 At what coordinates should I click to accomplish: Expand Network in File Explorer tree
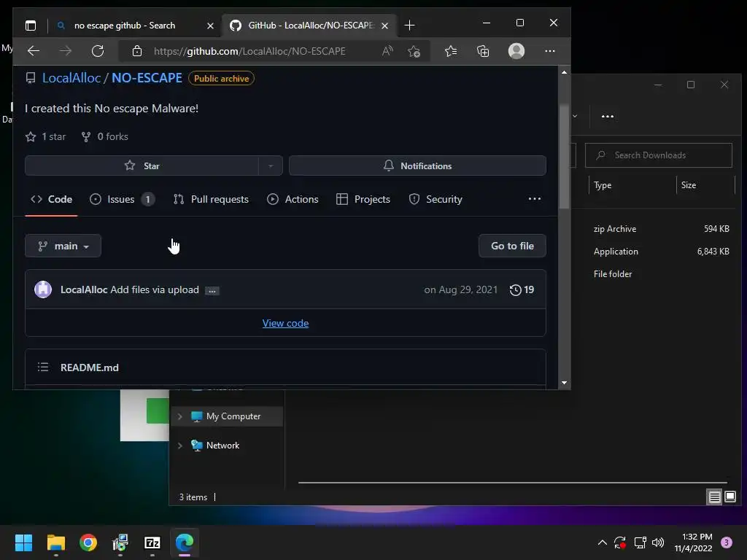[x=179, y=446]
